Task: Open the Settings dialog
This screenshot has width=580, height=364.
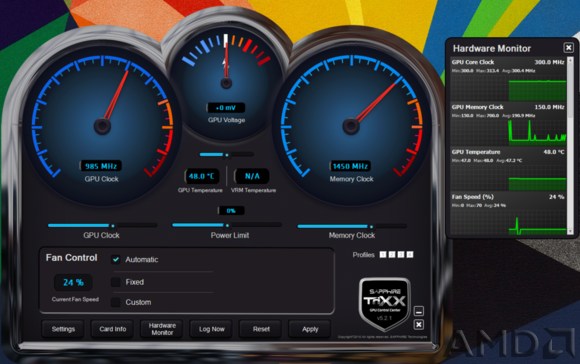Action: 63,329
